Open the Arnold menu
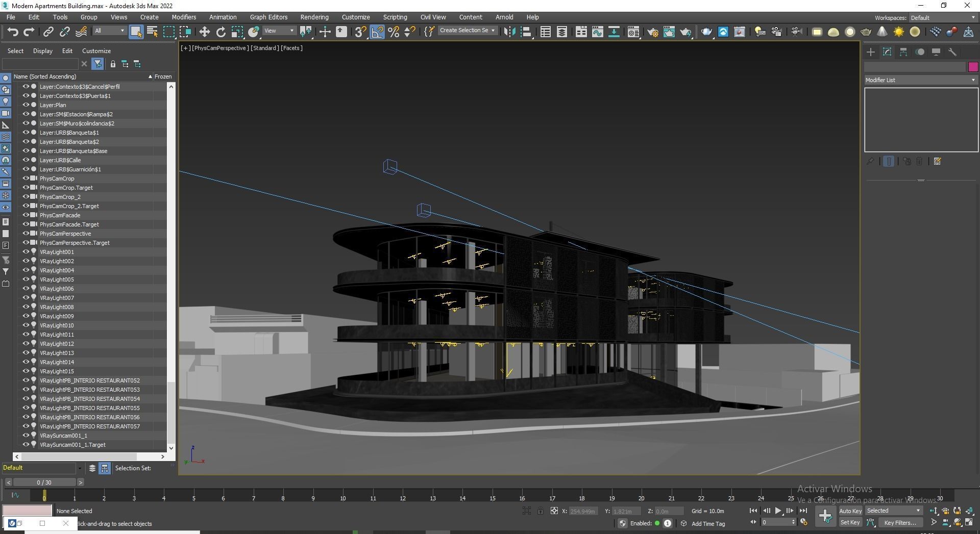This screenshot has height=534, width=980. pyautogui.click(x=504, y=17)
